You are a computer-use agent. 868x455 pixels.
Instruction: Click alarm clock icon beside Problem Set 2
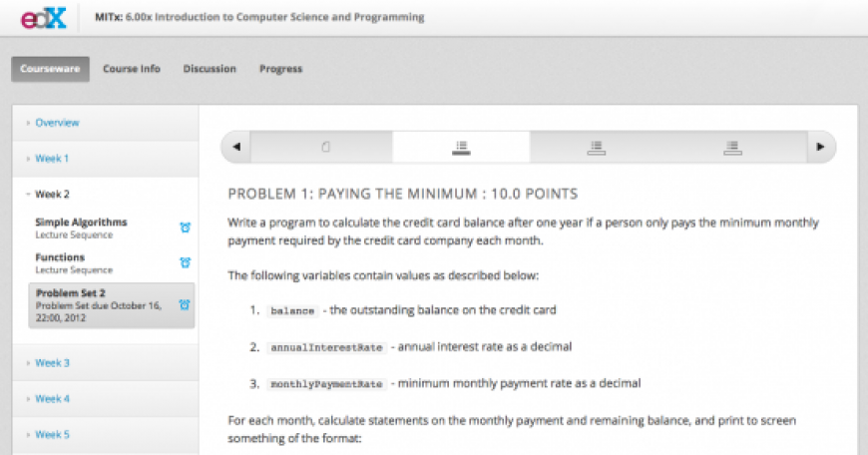click(x=185, y=304)
